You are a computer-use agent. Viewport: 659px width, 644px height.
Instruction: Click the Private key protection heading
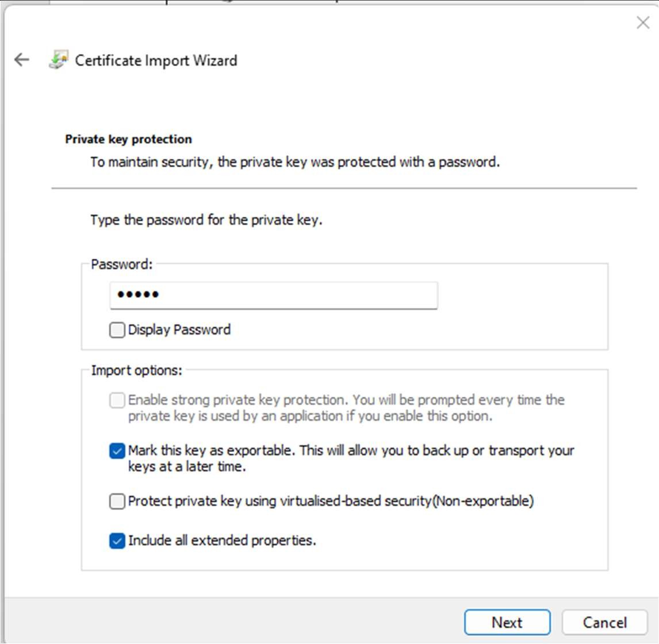click(x=128, y=139)
